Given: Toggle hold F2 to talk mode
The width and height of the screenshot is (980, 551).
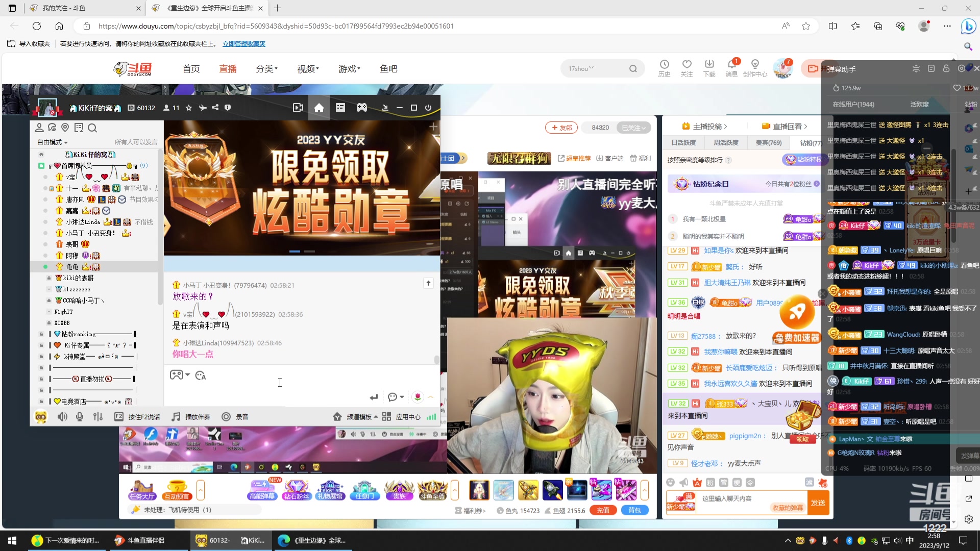Looking at the screenshot, I should [137, 417].
